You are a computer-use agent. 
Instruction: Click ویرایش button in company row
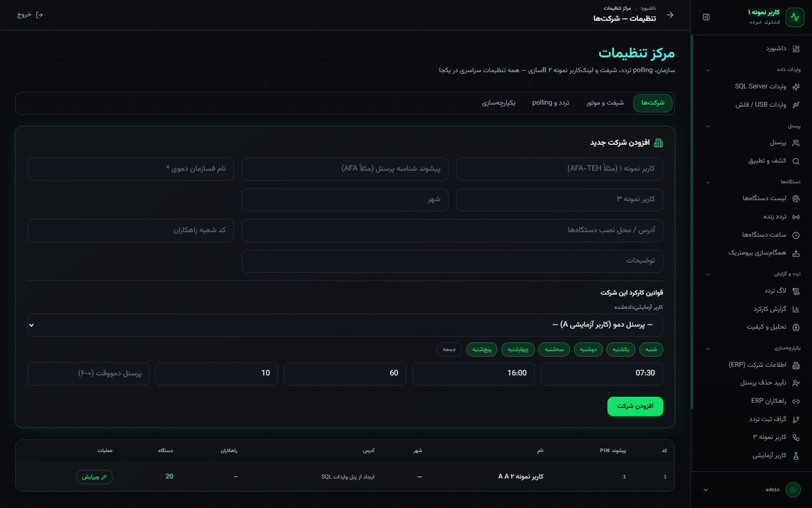(x=94, y=477)
